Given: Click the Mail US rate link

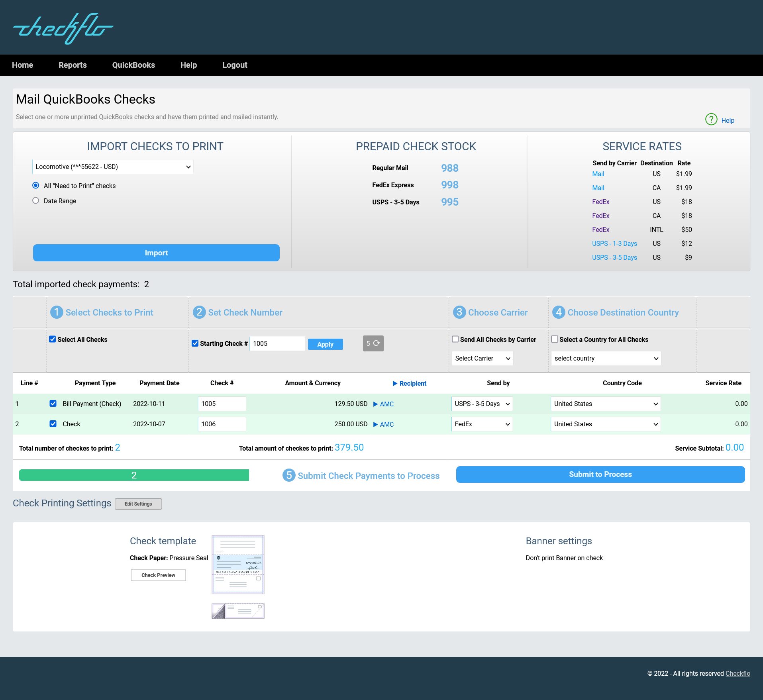Looking at the screenshot, I should (598, 174).
